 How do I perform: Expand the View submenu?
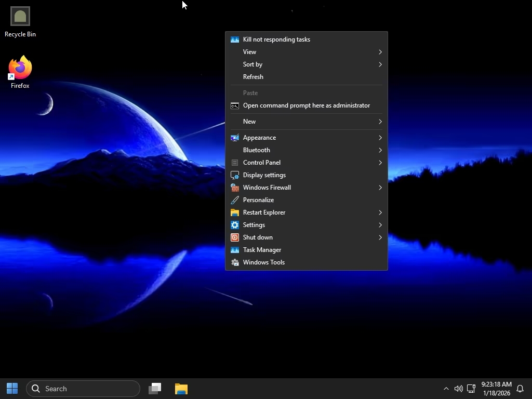coord(307,52)
